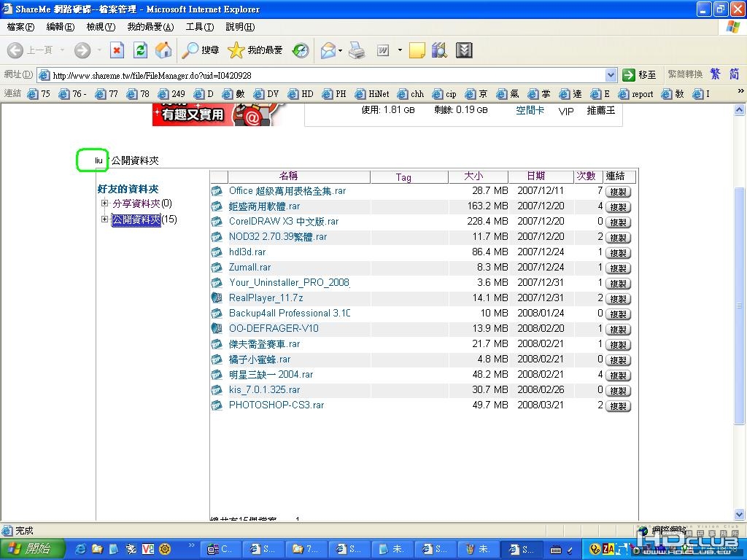This screenshot has width=747, height=560.
Task: Click the Edit with Word icon
Action: [383, 50]
